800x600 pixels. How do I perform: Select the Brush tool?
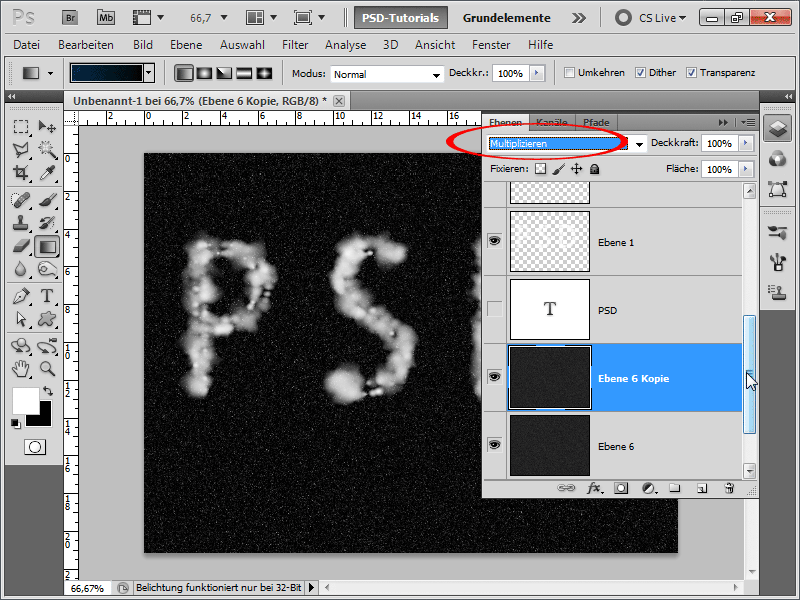(47, 199)
